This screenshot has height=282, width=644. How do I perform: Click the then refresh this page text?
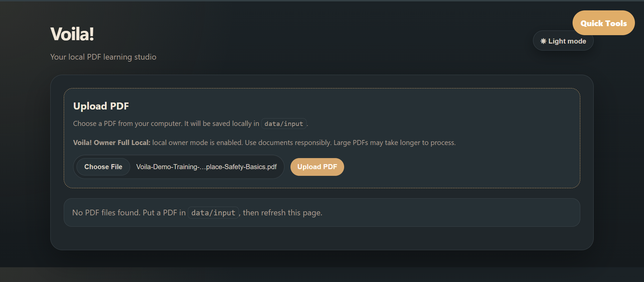tap(282, 213)
